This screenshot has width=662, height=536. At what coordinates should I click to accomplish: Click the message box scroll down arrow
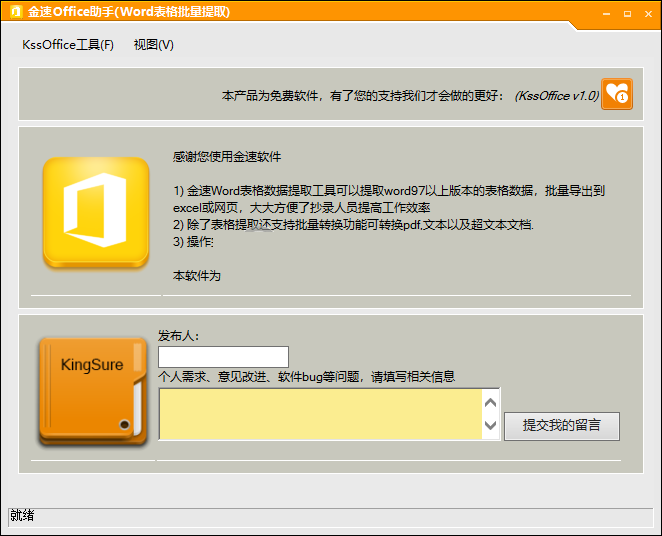[491, 425]
